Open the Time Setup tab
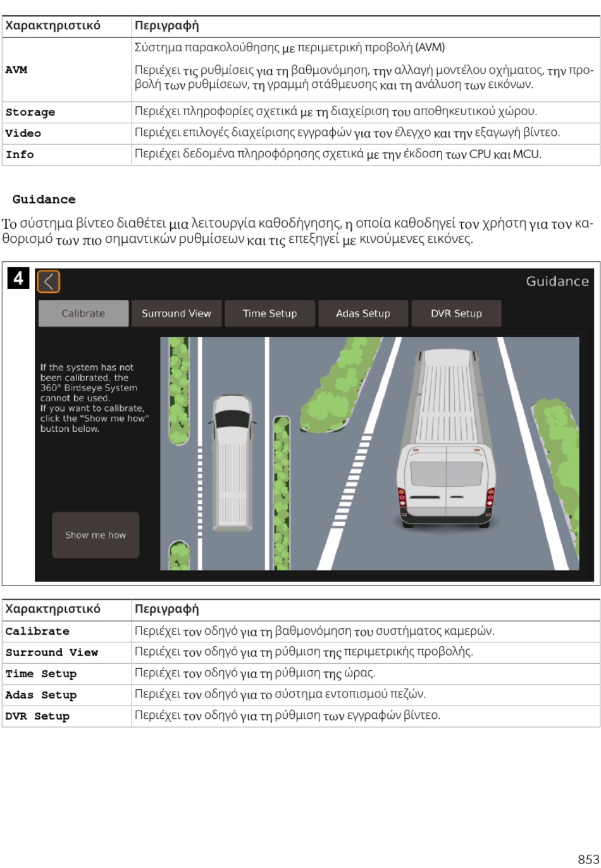601x868 pixels. (270, 314)
